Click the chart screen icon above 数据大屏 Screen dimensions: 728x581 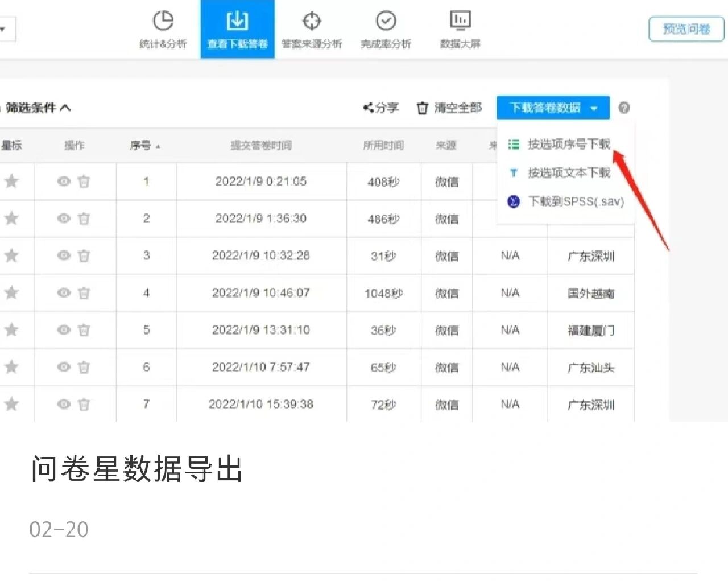(x=460, y=20)
